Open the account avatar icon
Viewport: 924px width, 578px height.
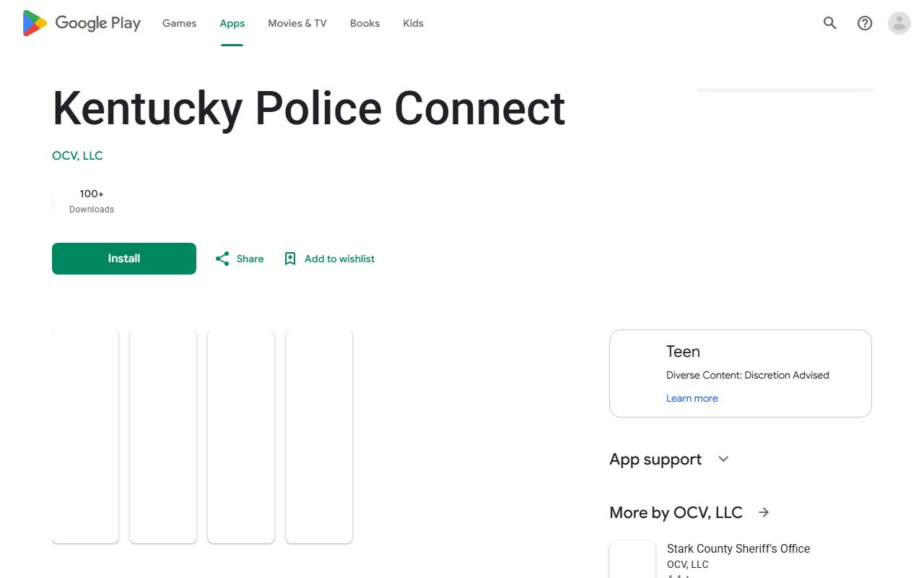(899, 23)
